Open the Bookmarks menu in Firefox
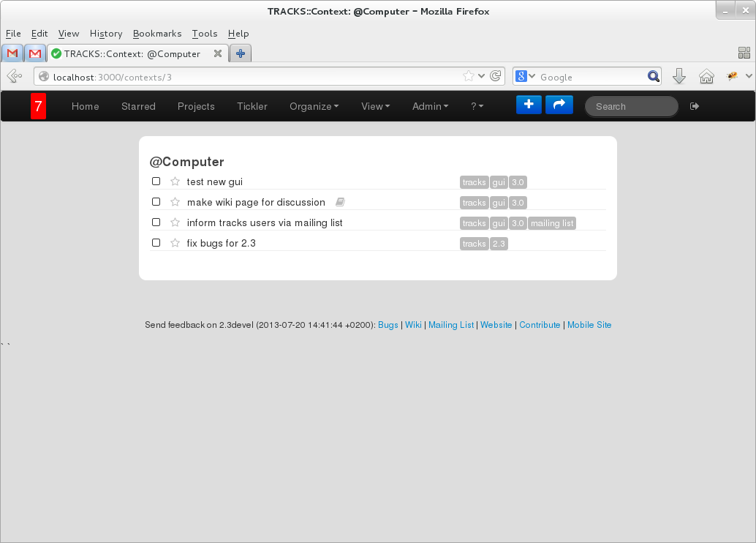 tap(157, 34)
